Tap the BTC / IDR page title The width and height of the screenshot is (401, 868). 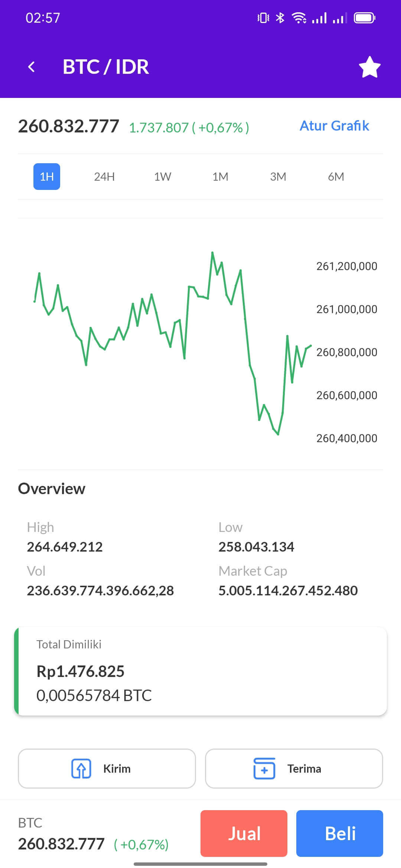pyautogui.click(x=106, y=67)
